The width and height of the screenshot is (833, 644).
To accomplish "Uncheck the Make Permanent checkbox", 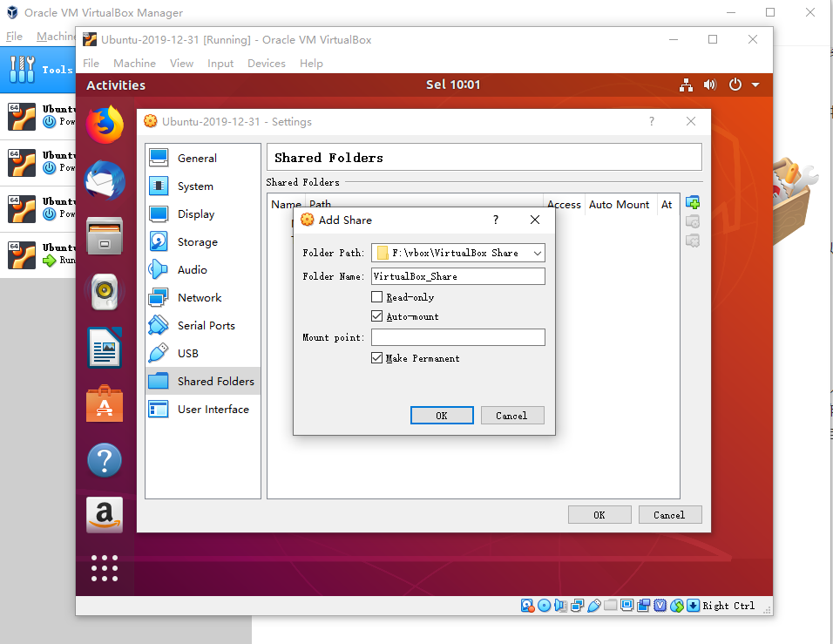I will pos(376,357).
